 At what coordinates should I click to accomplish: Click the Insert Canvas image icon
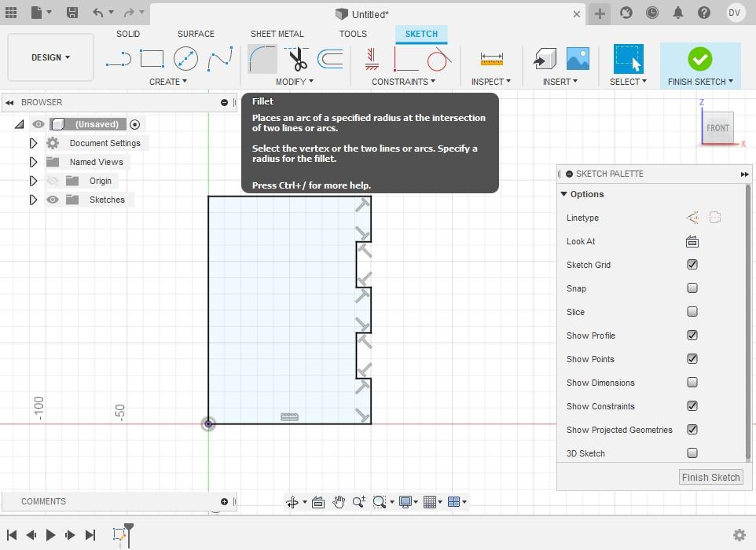578,59
